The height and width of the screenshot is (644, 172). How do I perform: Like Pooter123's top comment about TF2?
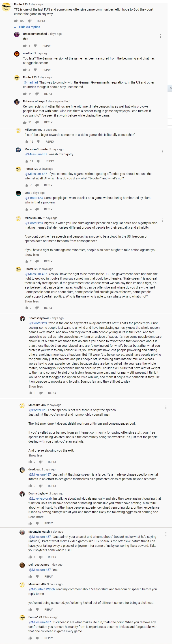(16, 21)
